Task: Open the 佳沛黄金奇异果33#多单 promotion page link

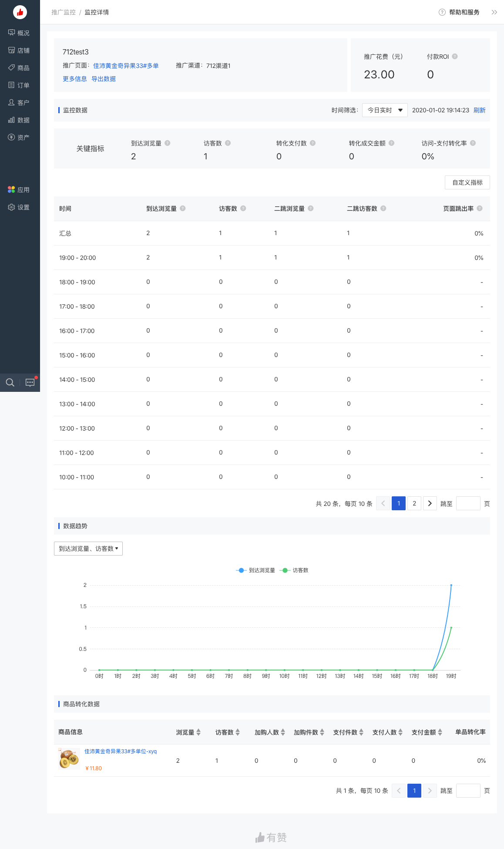Action: click(126, 66)
